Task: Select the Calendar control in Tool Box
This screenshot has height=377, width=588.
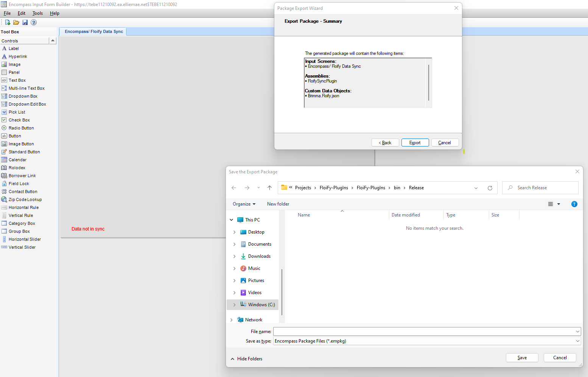Action: click(x=17, y=160)
